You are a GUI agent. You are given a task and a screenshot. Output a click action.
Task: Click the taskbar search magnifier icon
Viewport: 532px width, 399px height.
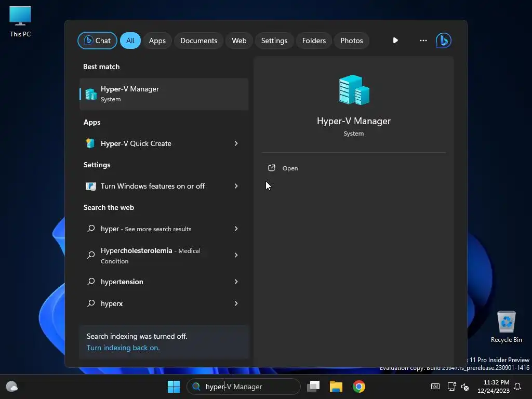(x=196, y=387)
